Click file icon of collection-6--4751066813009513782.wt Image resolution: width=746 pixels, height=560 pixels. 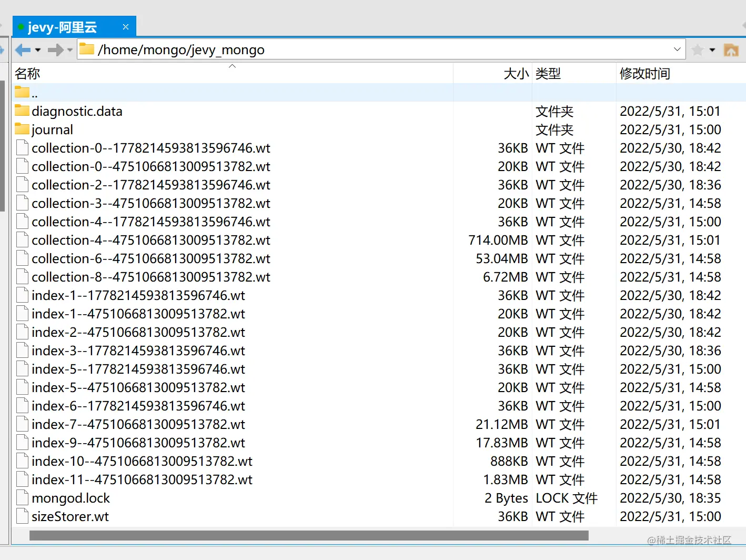coord(22,258)
